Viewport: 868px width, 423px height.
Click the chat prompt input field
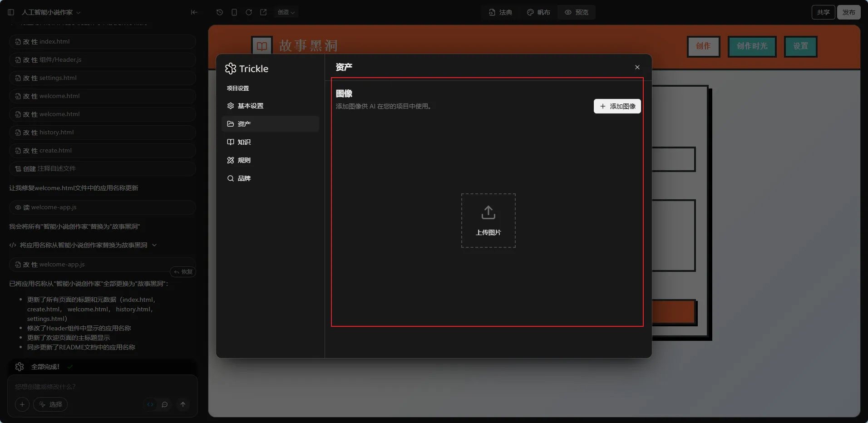click(x=102, y=387)
